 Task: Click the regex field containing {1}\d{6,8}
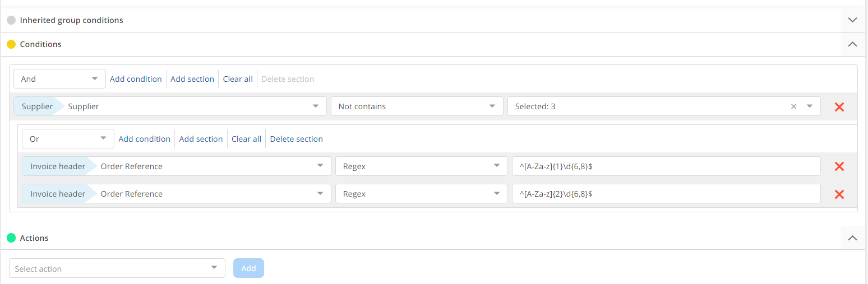pos(666,166)
